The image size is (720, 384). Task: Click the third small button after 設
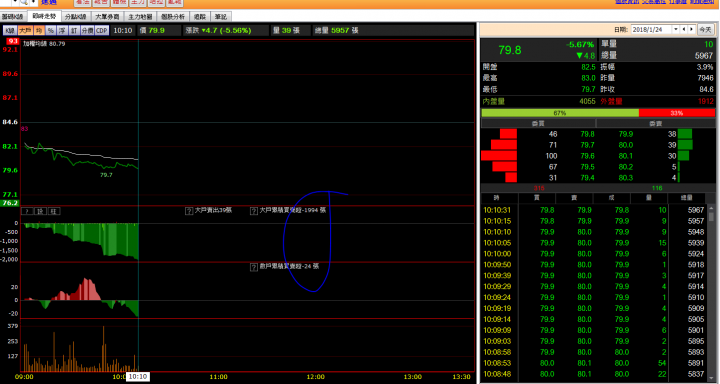[x=54, y=211]
